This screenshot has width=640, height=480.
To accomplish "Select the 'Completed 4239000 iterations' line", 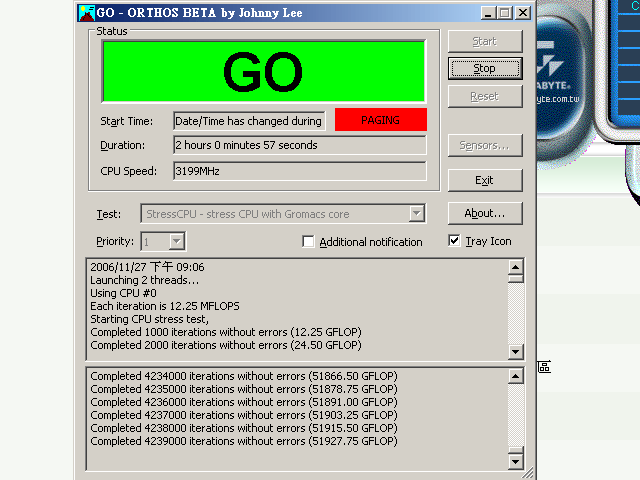I will pos(244,442).
